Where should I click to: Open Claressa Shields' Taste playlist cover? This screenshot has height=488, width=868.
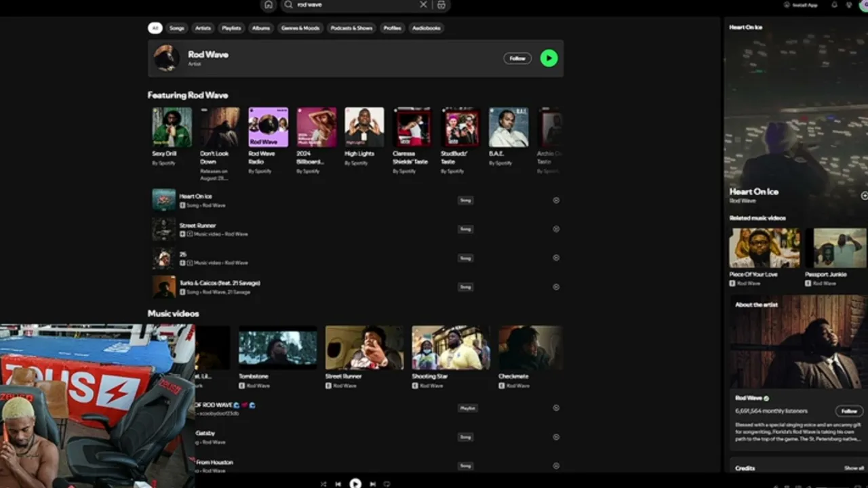coord(412,127)
